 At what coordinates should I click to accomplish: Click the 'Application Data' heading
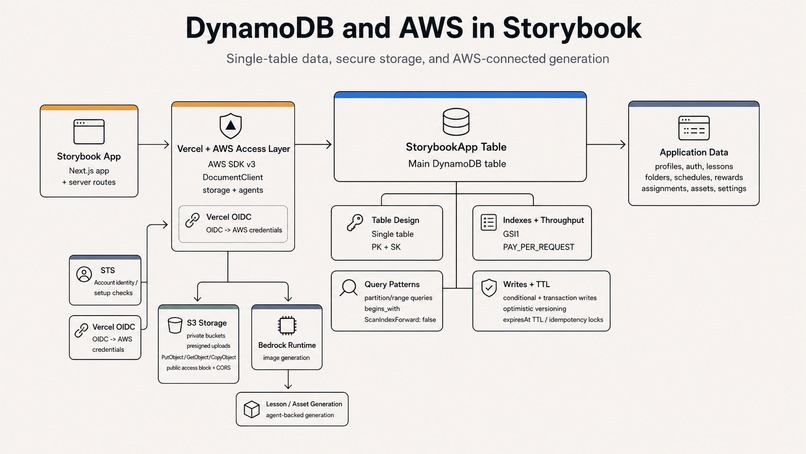click(693, 152)
